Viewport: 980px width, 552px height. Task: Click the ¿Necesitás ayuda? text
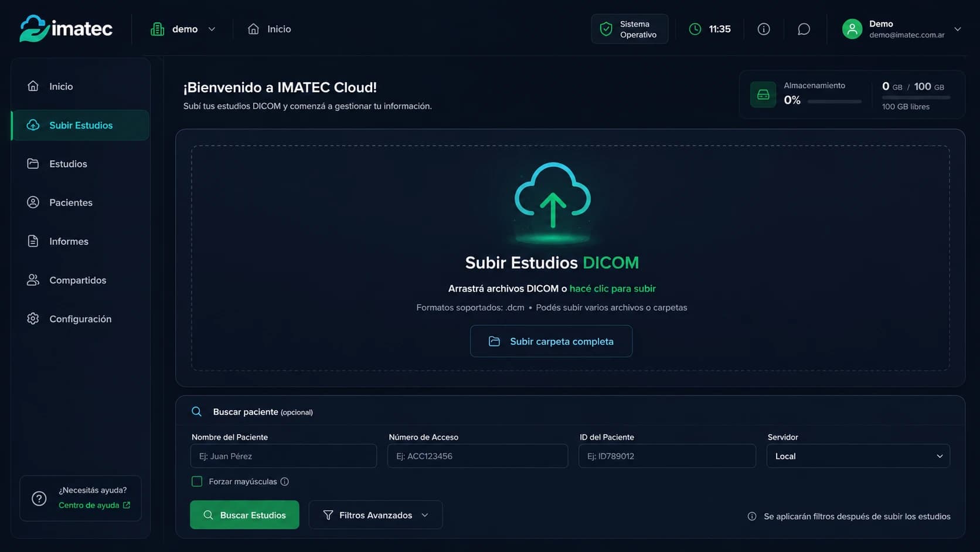click(93, 490)
